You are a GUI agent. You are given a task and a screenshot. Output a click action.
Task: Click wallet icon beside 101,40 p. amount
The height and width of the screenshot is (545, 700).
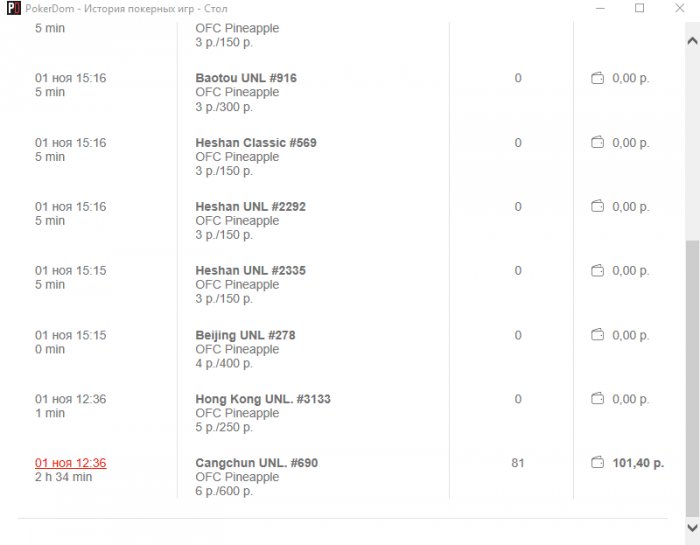(598, 463)
